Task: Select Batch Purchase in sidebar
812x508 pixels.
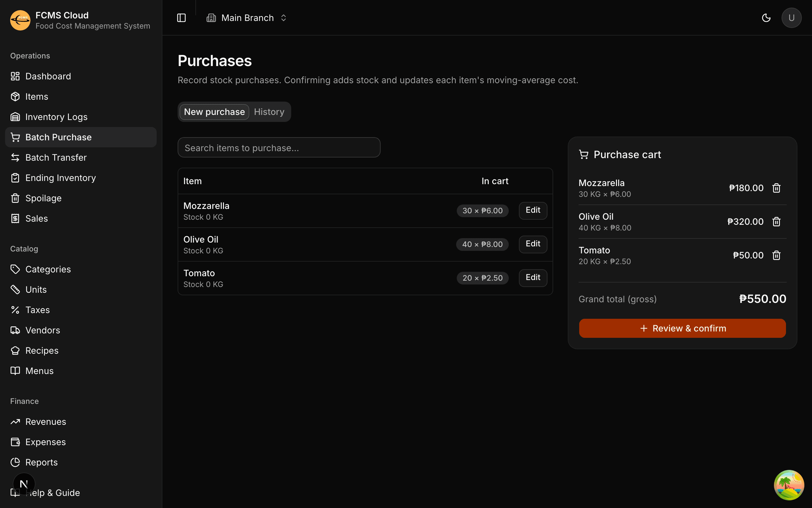Action: pyautogui.click(x=81, y=137)
